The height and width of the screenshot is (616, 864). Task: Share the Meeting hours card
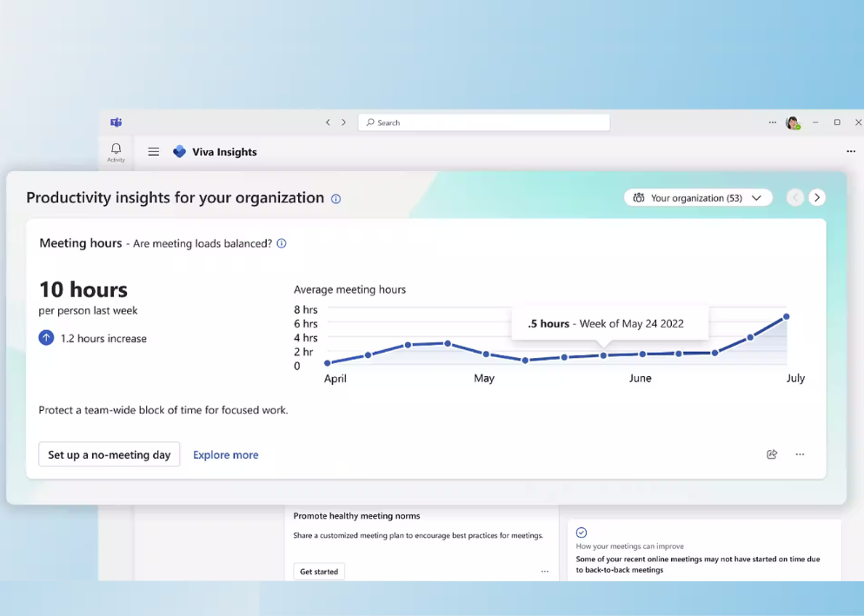point(772,454)
